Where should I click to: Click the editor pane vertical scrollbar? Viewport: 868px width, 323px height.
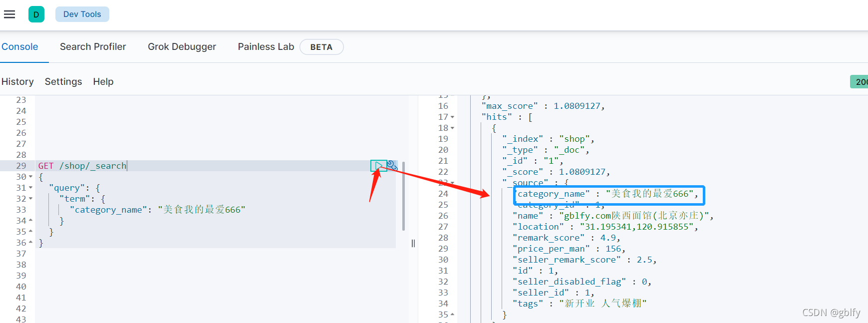(403, 196)
